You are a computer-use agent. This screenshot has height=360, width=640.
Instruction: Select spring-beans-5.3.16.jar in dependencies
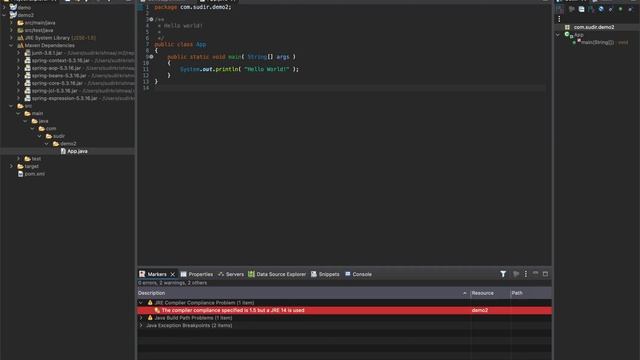click(59, 76)
